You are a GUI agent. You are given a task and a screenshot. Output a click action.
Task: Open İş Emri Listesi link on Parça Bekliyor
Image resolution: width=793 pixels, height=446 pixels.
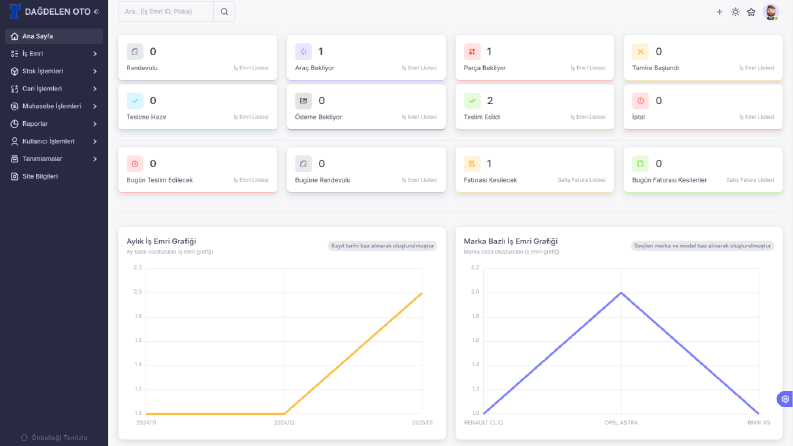588,68
